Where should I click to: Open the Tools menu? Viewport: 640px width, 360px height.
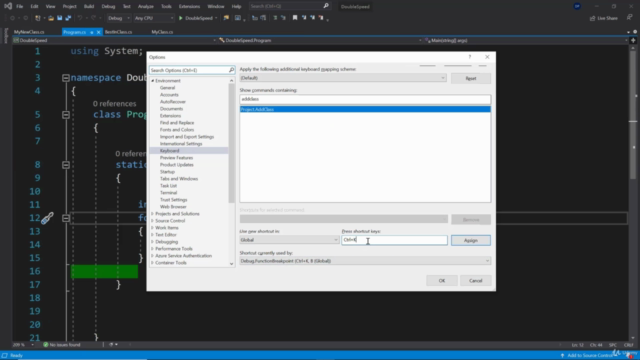click(x=166, y=6)
